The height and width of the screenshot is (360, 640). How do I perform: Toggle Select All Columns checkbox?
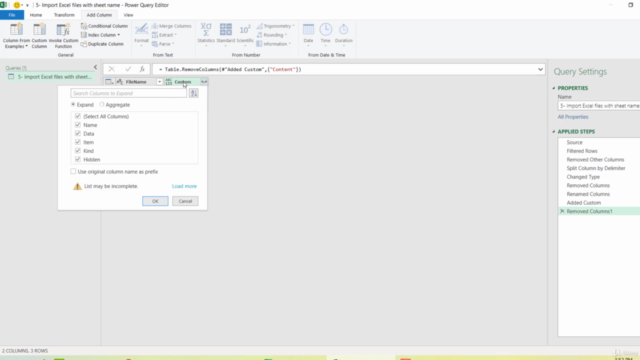(78, 116)
